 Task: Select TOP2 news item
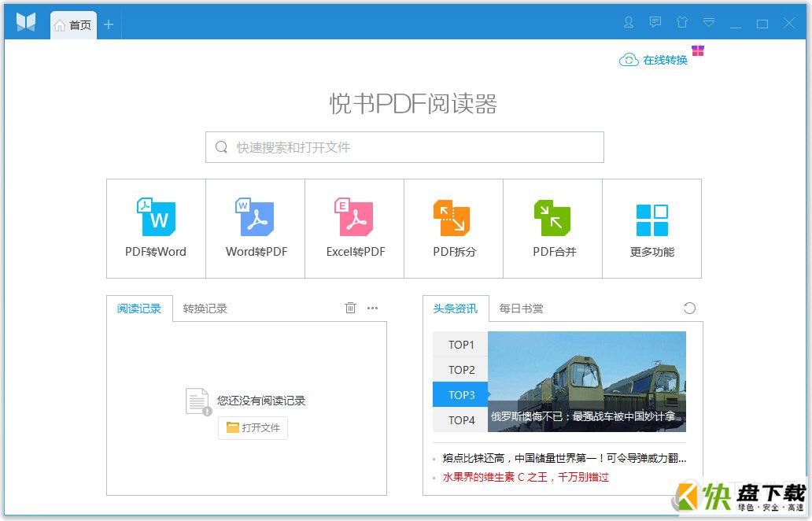(460, 370)
